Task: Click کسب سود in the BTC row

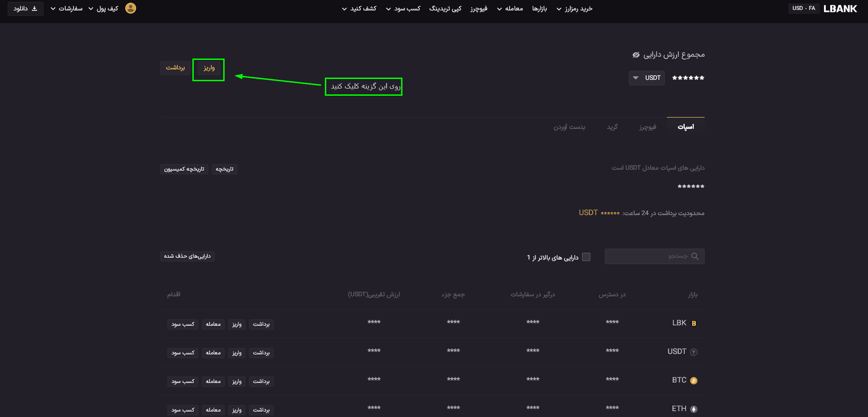Action: pos(183,382)
